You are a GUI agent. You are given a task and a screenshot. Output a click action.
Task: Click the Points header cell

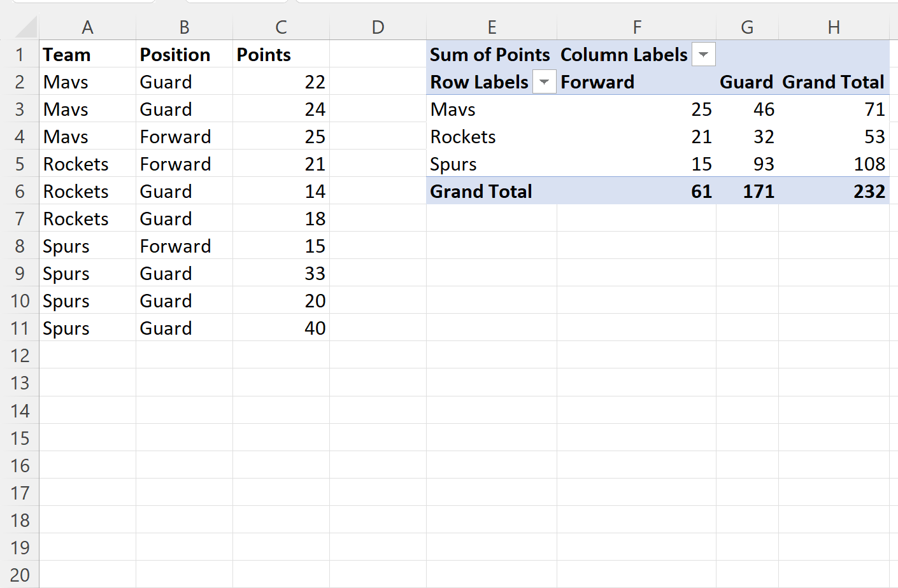click(281, 55)
